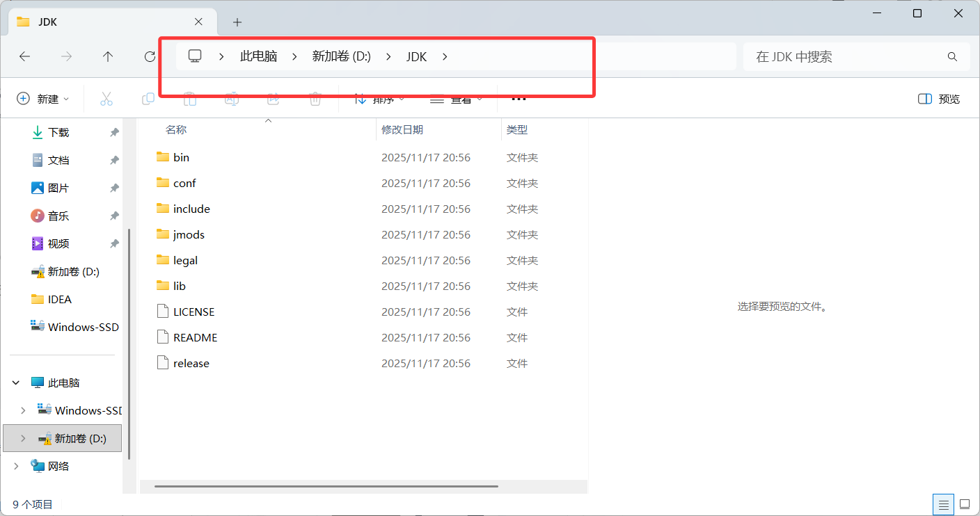This screenshot has height=516, width=980.
Task: Open the 新建 dropdown
Action: click(x=43, y=99)
